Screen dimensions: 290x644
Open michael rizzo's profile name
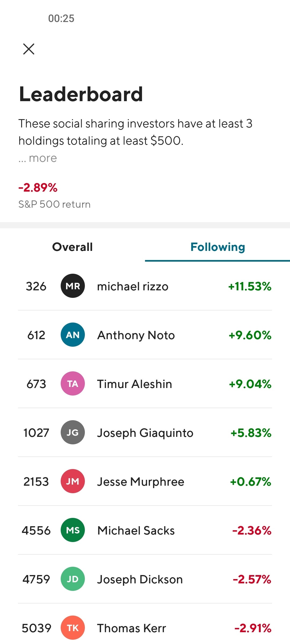[133, 287]
